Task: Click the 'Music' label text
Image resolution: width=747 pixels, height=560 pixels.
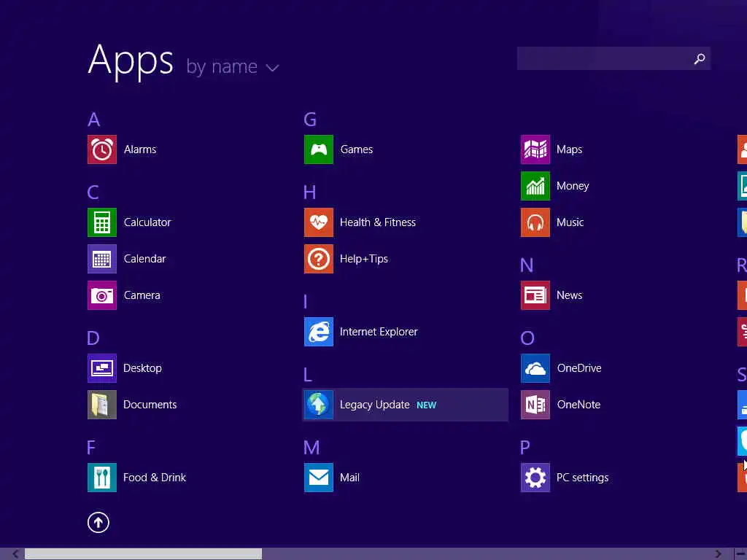Action: click(x=570, y=222)
